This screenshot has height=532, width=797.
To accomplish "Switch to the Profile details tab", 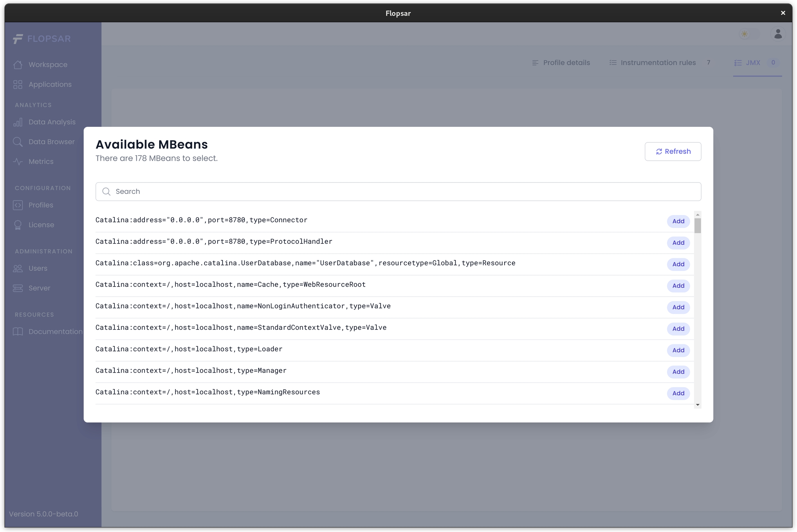I will [x=561, y=63].
